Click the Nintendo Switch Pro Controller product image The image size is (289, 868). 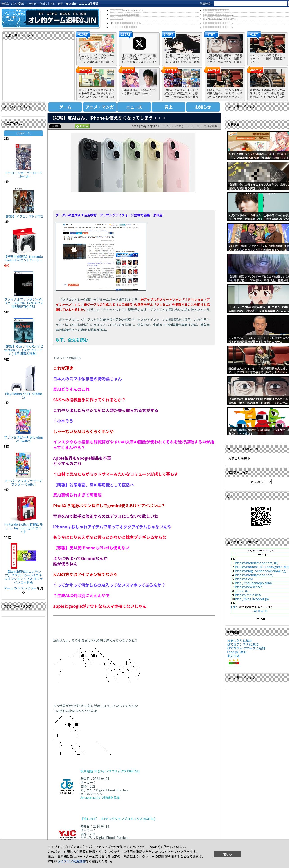(23, 241)
